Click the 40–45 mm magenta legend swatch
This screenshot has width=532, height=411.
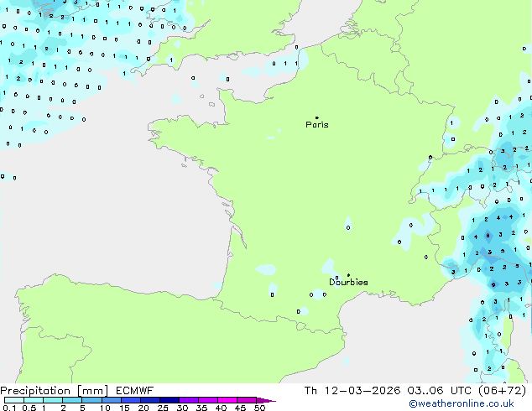(x=227, y=400)
